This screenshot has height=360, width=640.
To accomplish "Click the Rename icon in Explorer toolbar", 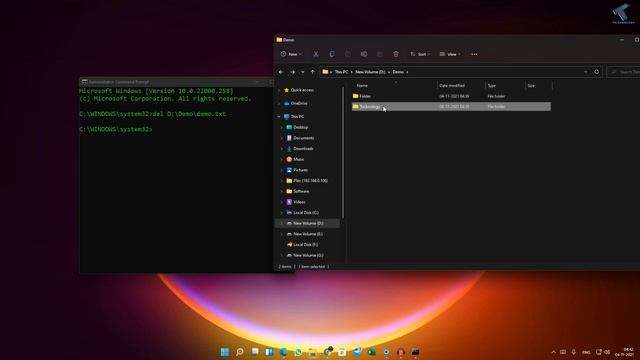I will point(364,54).
